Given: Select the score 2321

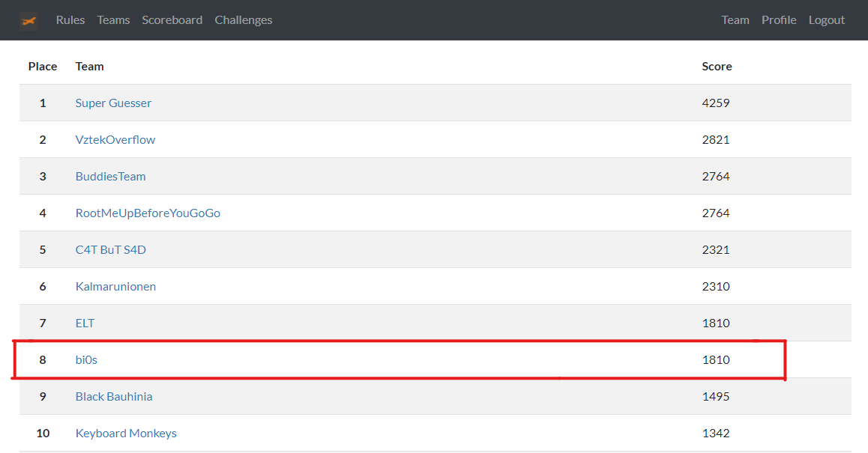Looking at the screenshot, I should pyautogui.click(x=716, y=249).
